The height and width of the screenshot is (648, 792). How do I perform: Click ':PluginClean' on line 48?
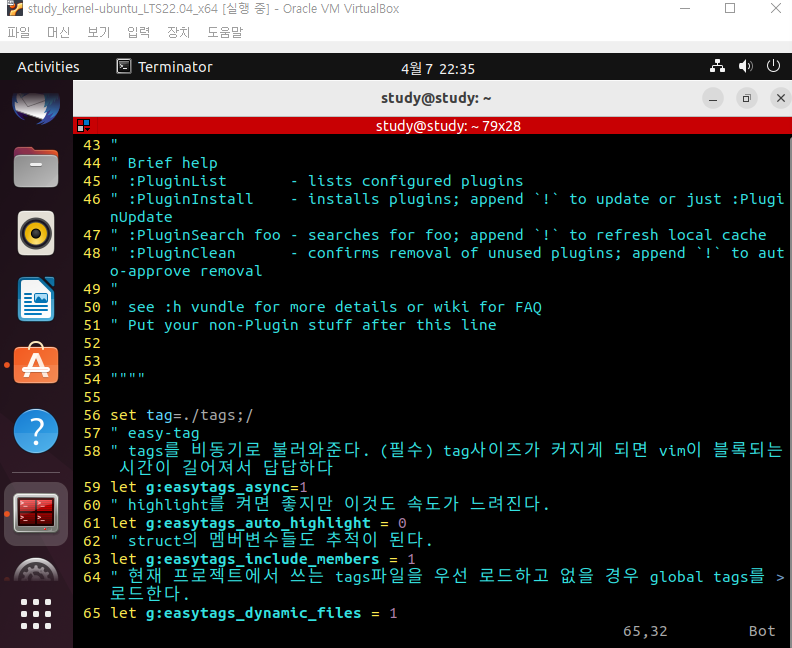pos(182,253)
